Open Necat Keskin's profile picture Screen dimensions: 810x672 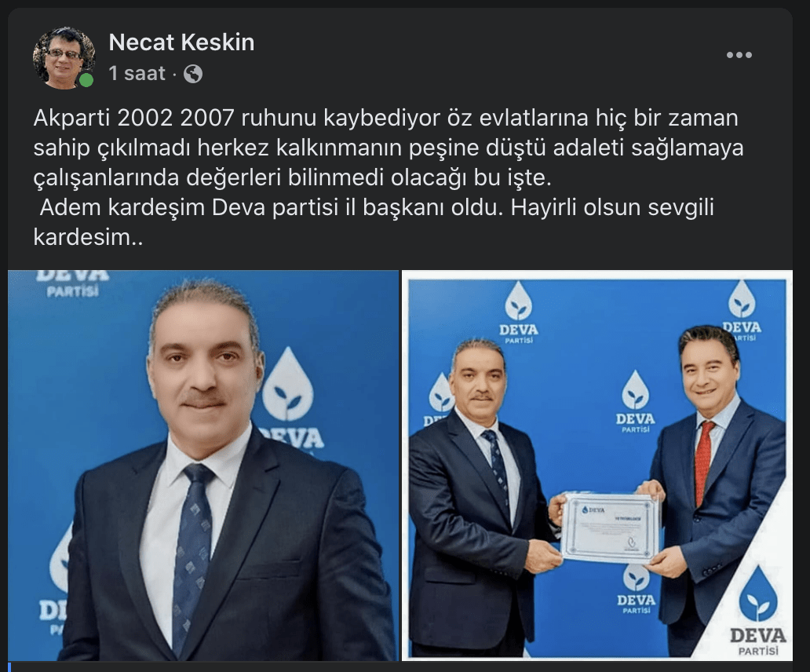pos(64,58)
